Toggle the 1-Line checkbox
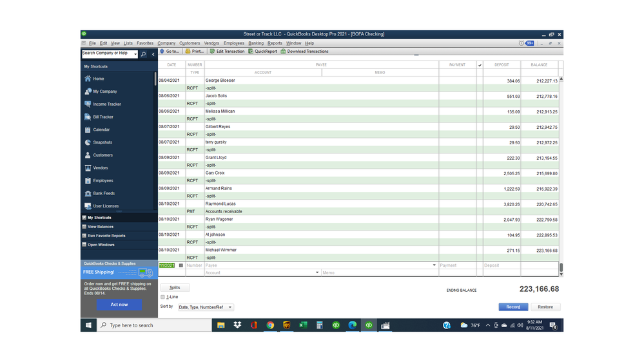 (162, 297)
